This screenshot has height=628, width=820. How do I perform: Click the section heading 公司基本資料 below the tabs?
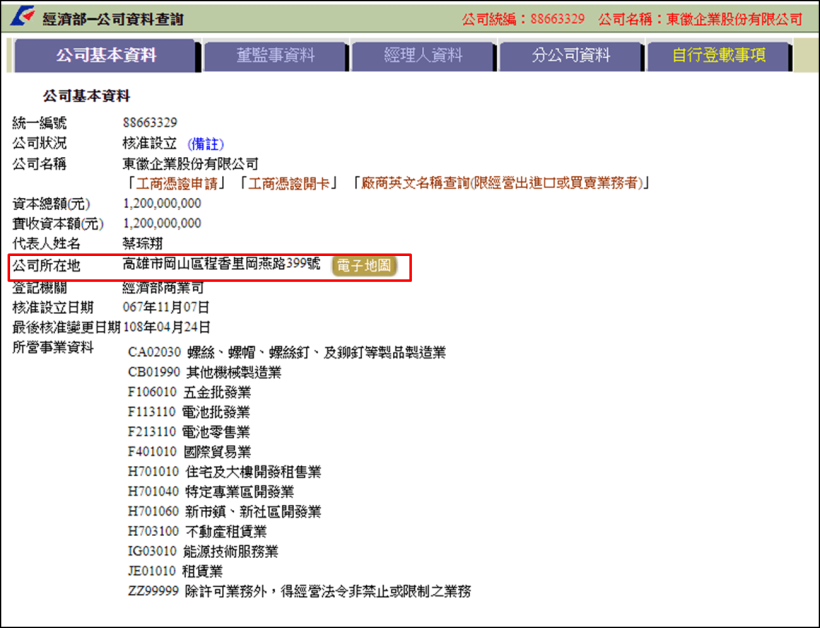[x=86, y=96]
